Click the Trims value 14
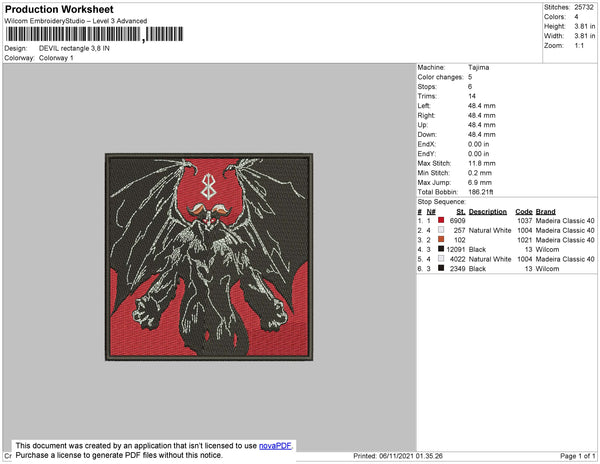600x464 pixels. click(x=472, y=96)
